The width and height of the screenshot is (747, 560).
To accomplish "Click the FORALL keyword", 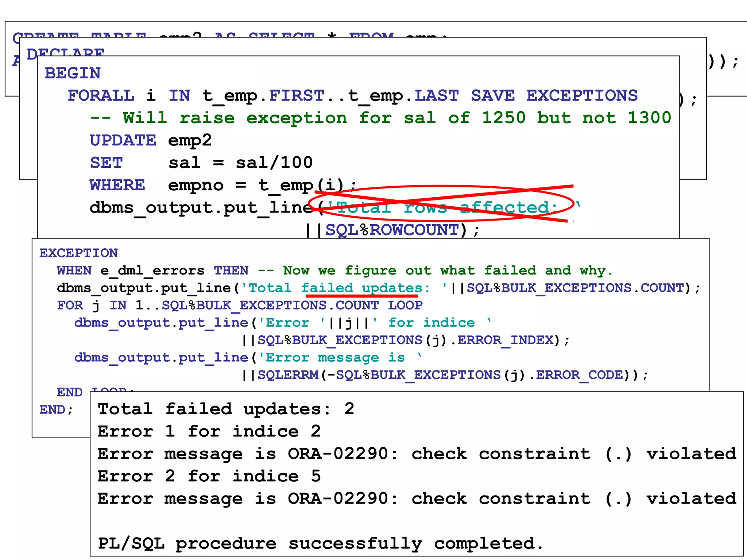I will (x=101, y=96).
